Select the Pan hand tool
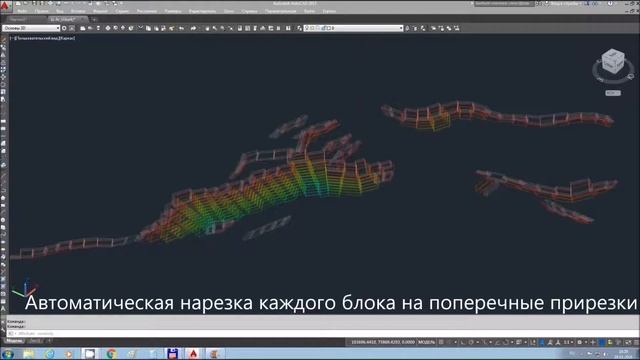 tap(207, 28)
